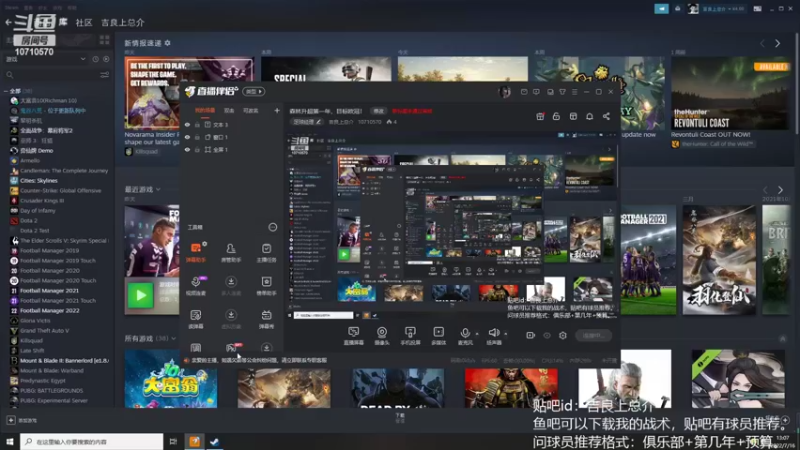Open the streaming app mode pill dropdown
The image size is (800, 450).
click(254, 91)
